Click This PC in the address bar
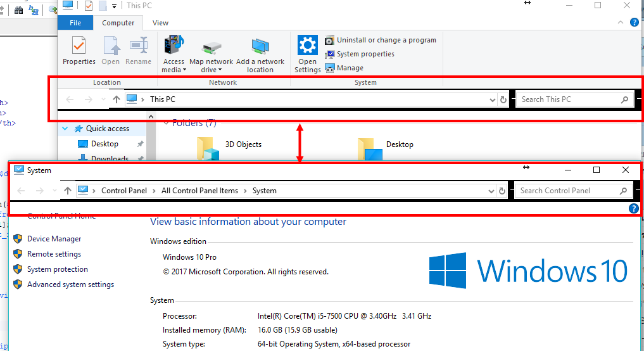This screenshot has height=351, width=644. [163, 99]
